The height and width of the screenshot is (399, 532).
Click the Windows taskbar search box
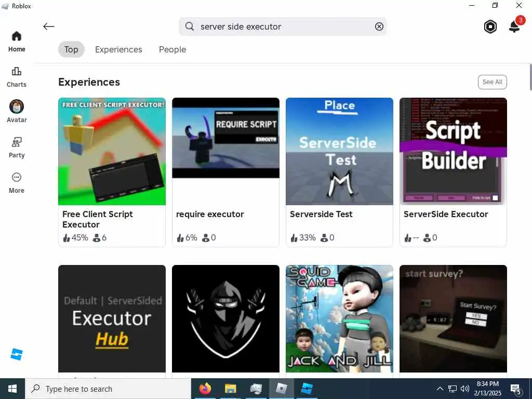click(108, 389)
